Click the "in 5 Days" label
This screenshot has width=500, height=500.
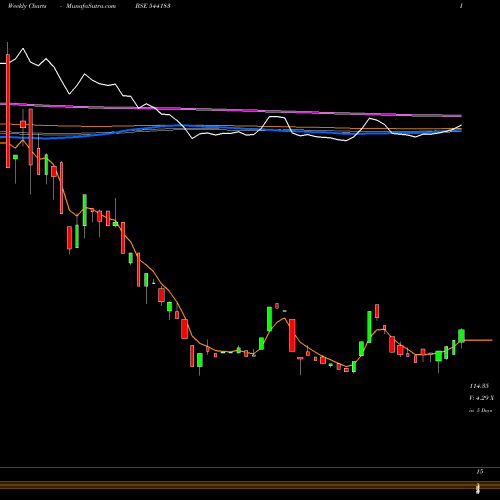click(x=480, y=410)
